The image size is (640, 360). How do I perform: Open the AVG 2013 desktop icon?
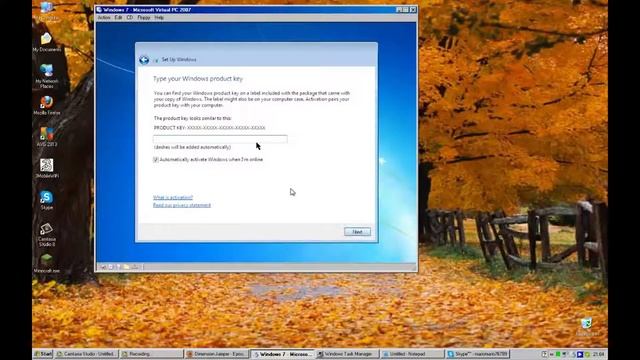click(47, 137)
